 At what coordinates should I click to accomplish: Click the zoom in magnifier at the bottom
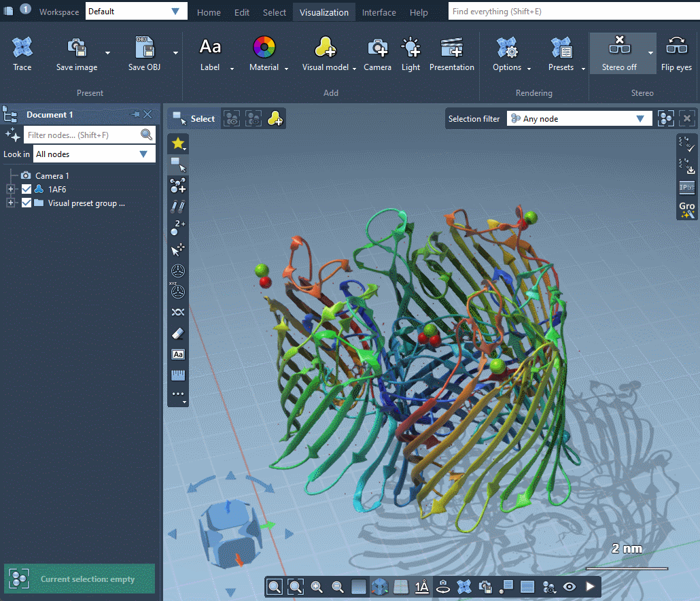(317, 587)
